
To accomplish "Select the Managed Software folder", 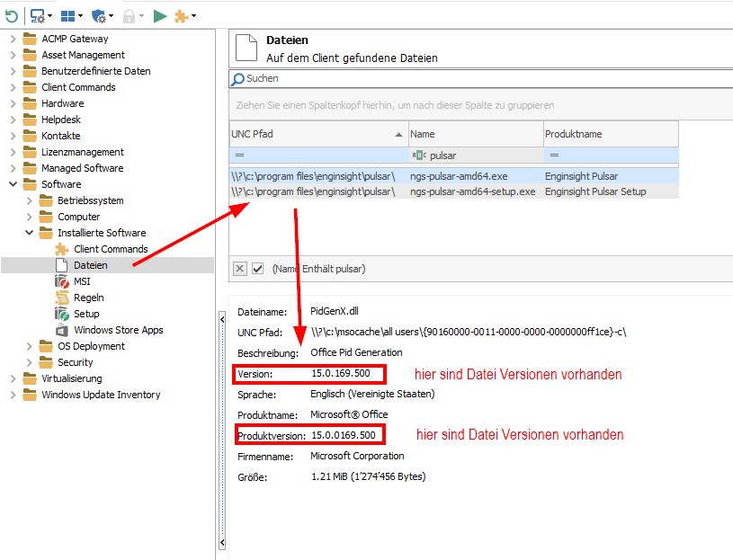I will click(x=82, y=168).
